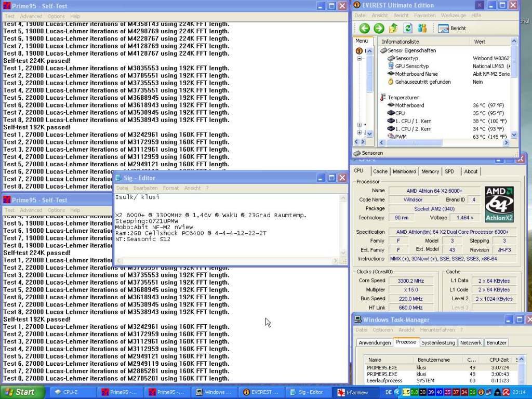Open the Herunterfahren menu in Task-Manager
532x399 pixels.
point(437,330)
